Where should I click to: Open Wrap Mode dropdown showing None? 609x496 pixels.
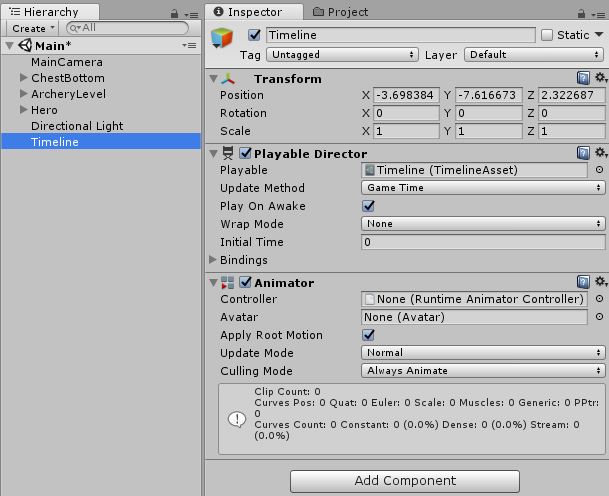483,224
